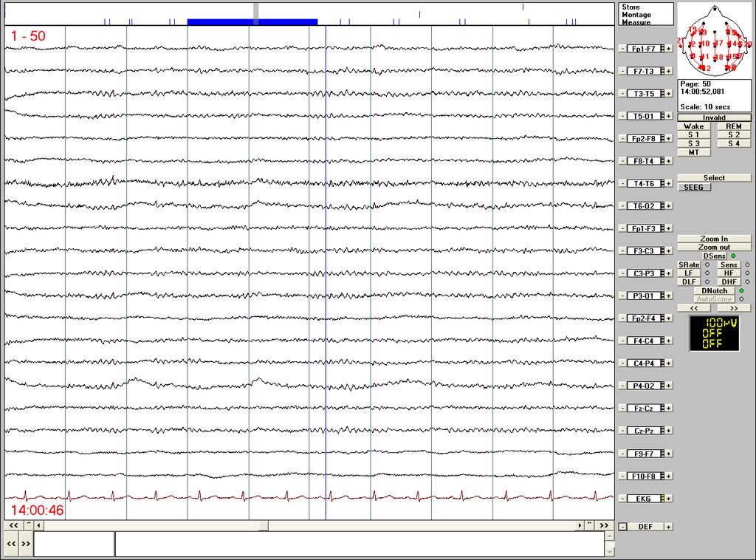Click the plus button beside Fp2-F8
Image resolution: width=756 pixels, height=560 pixels.
[669, 138]
